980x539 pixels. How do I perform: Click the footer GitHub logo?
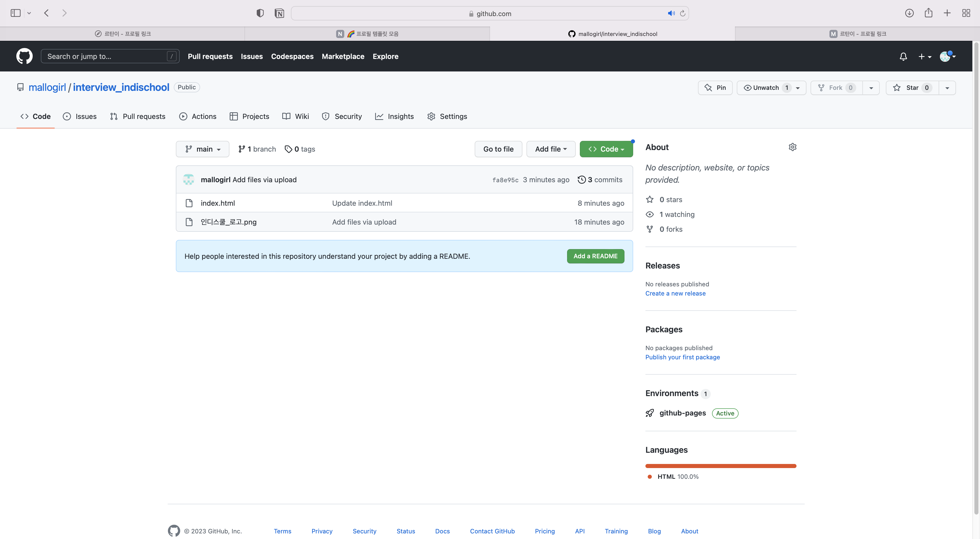coord(174,531)
